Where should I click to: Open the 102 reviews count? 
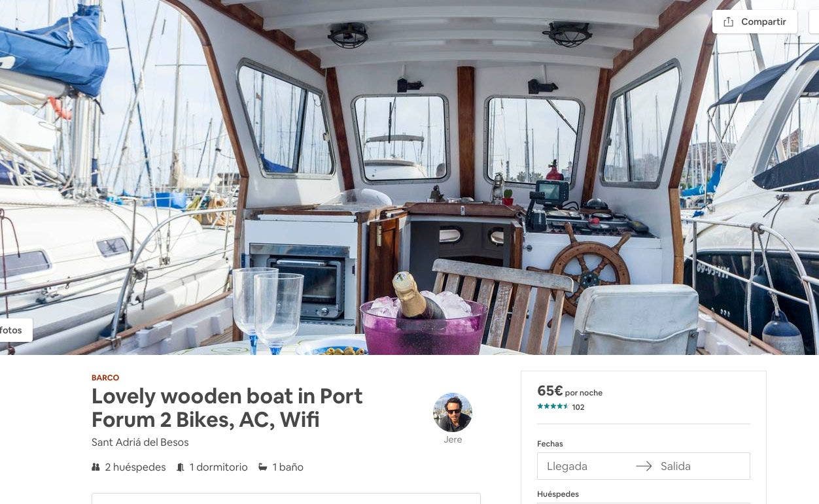pos(578,407)
